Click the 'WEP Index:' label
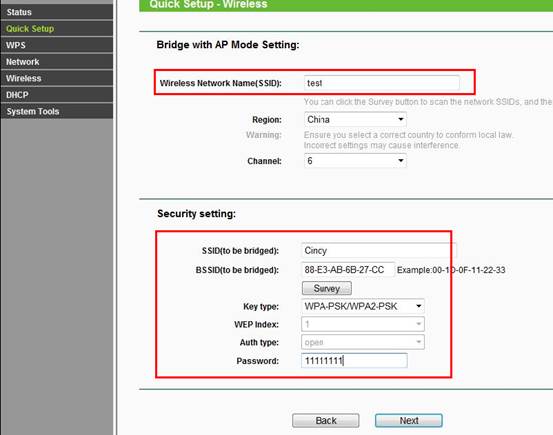 pyautogui.click(x=256, y=324)
